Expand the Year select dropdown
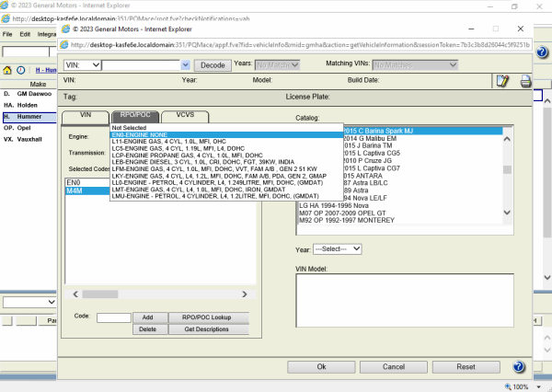This screenshot has height=392, width=552. 338,248
